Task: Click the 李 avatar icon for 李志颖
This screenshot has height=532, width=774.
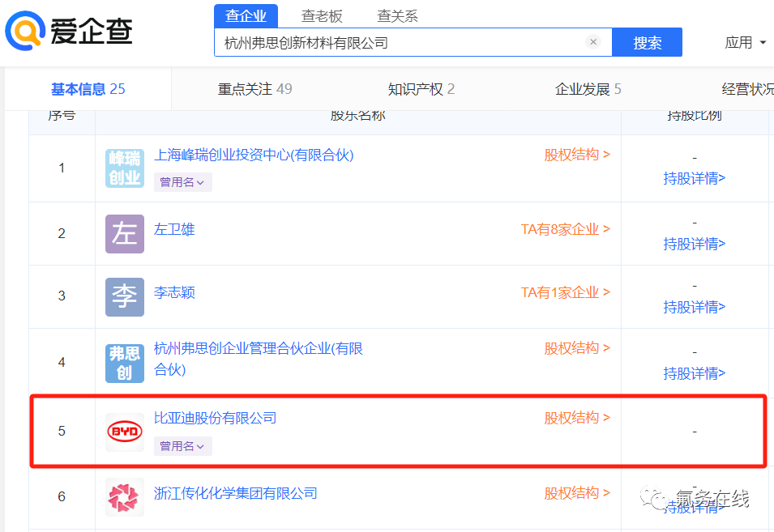Action: (124, 296)
